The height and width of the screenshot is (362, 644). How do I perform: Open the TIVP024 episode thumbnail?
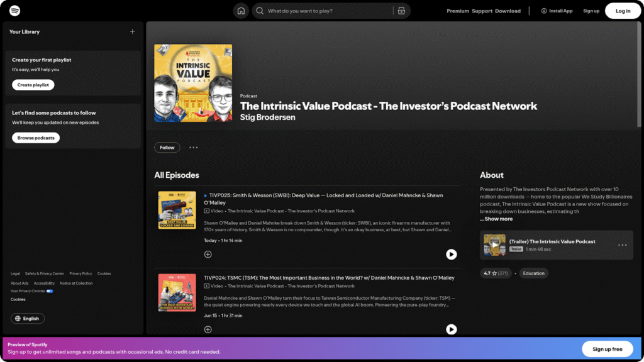177,293
